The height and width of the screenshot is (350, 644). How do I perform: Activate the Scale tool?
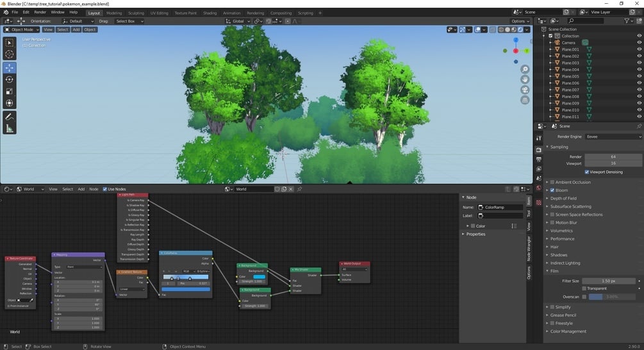(x=10, y=91)
